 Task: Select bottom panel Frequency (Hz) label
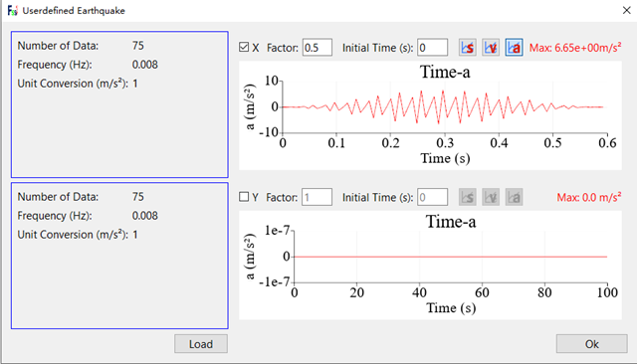click(x=55, y=216)
